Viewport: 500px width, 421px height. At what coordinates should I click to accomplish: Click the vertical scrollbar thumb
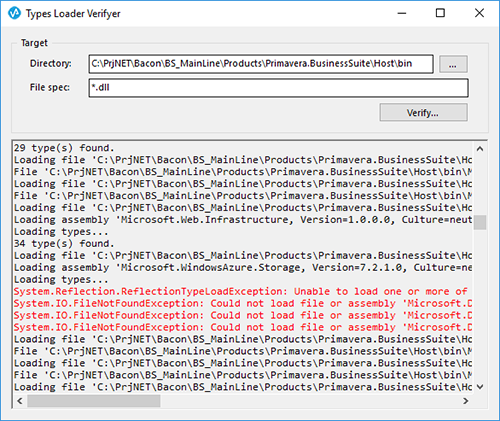480,222
